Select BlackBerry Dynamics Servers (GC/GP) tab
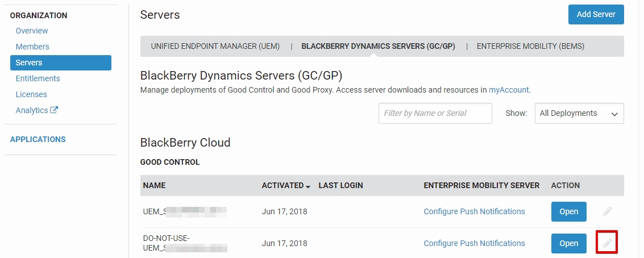Image resolution: width=644 pixels, height=258 pixels. tap(378, 47)
